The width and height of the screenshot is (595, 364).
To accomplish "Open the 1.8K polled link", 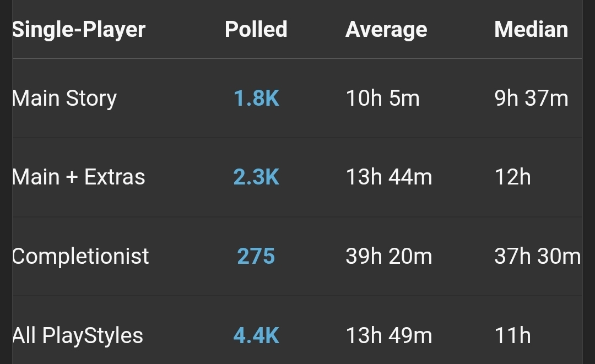I will [256, 99].
